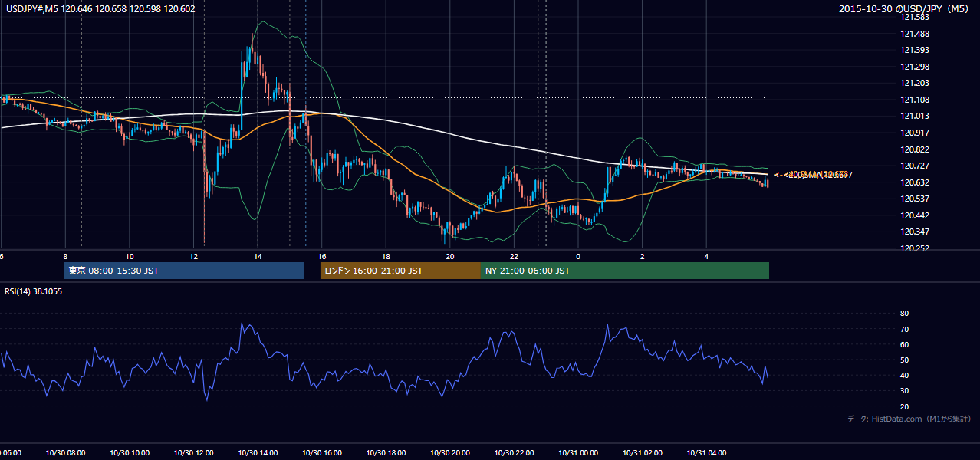
Task: Click the 121.203 price axis label
Action: point(914,83)
